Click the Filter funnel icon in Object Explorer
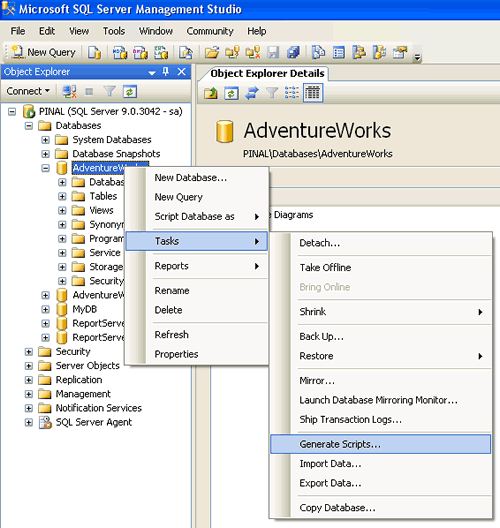The width and height of the screenshot is (500, 528). [109, 91]
